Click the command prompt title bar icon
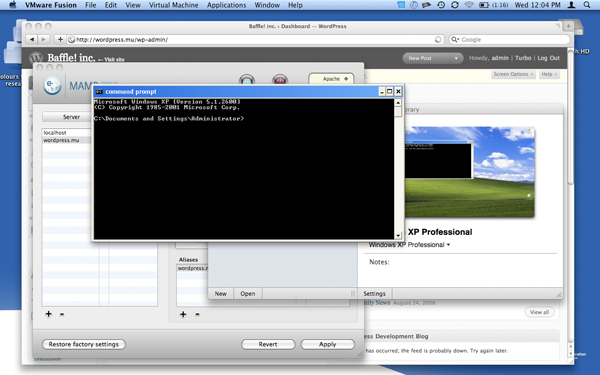The width and height of the screenshot is (600, 375). pos(99,91)
